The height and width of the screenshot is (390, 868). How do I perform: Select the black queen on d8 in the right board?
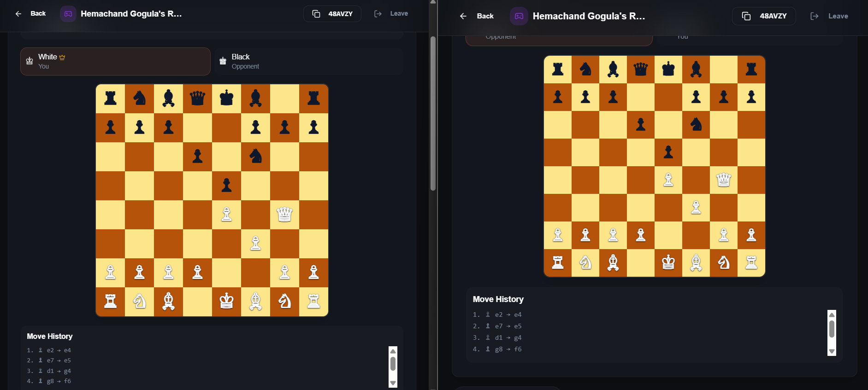(x=641, y=69)
